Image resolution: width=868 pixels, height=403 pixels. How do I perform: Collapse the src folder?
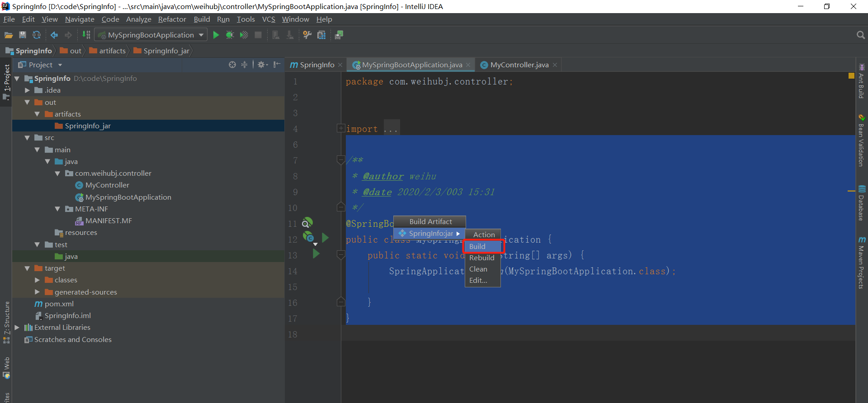coord(27,138)
